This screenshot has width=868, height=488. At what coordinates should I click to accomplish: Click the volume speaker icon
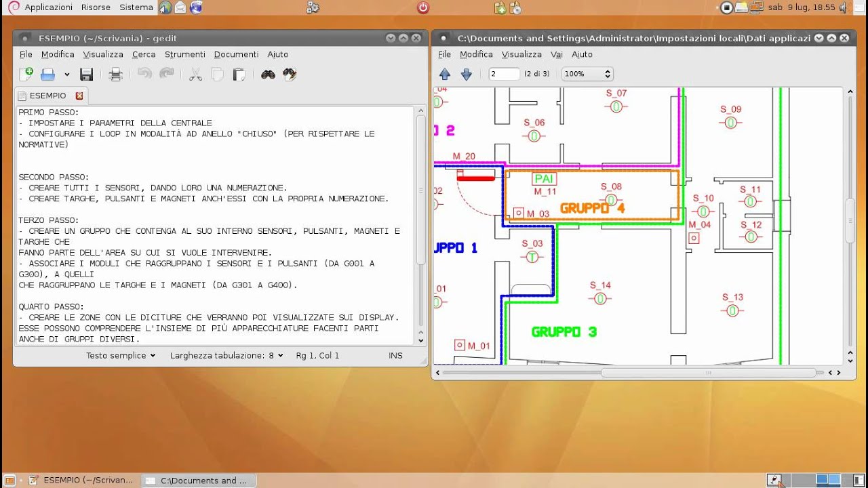(843, 7)
